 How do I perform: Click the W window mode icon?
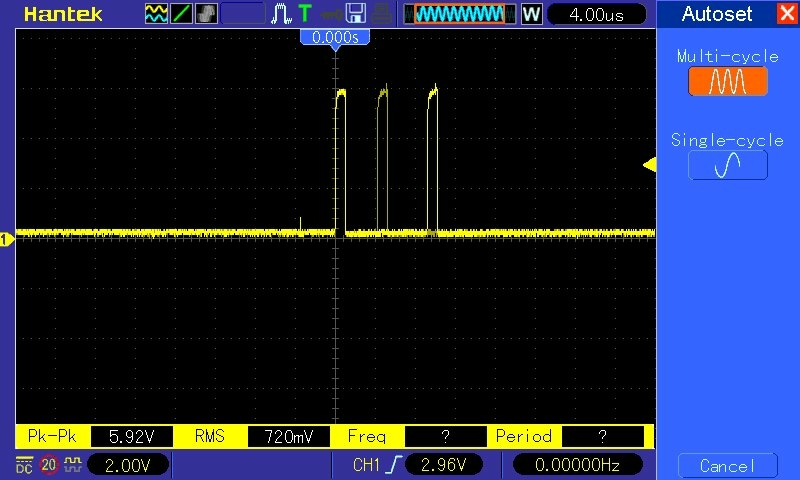531,14
